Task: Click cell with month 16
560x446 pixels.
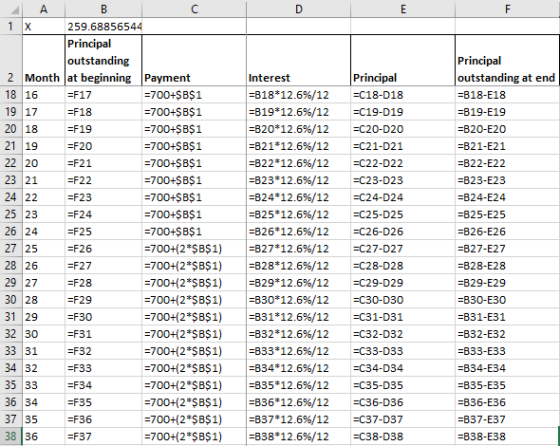Action: tap(44, 95)
